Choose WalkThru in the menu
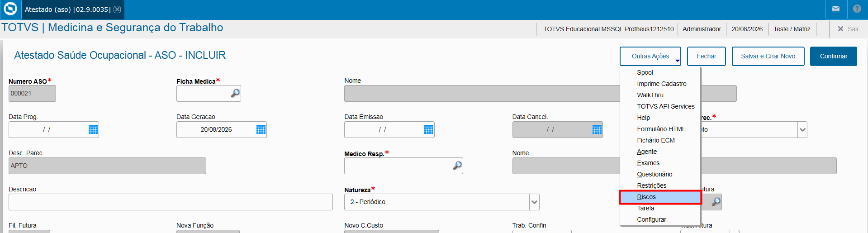 point(660,95)
